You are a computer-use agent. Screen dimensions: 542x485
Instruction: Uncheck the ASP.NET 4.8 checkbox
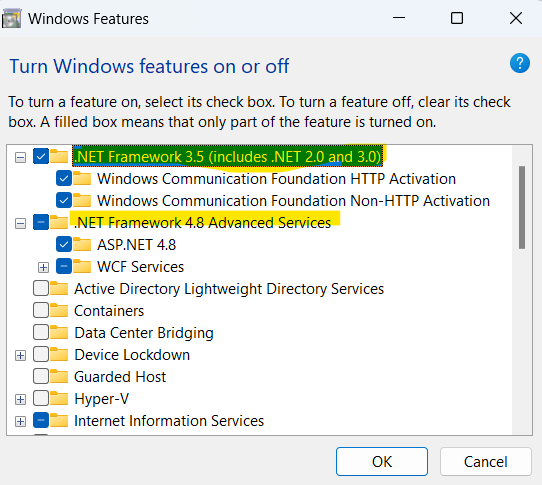coord(64,244)
